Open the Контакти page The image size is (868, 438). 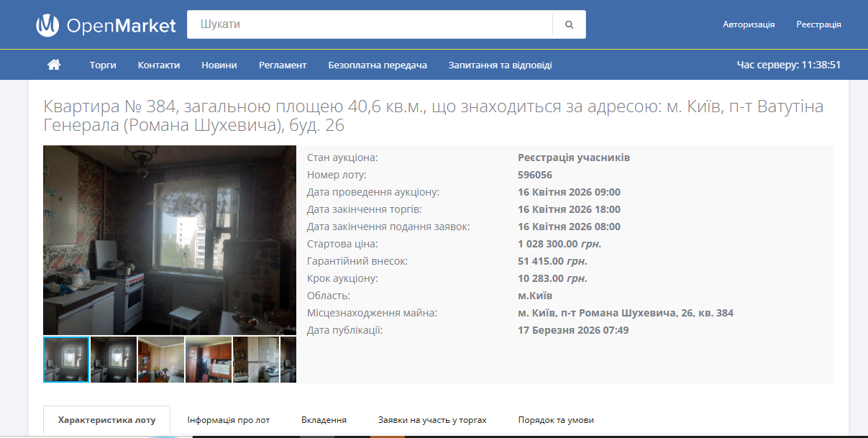click(x=157, y=64)
